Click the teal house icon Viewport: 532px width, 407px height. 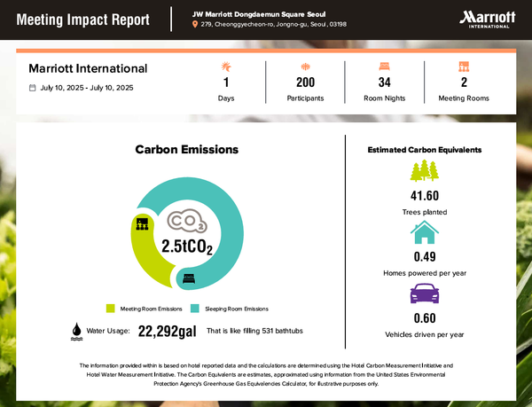point(424,232)
